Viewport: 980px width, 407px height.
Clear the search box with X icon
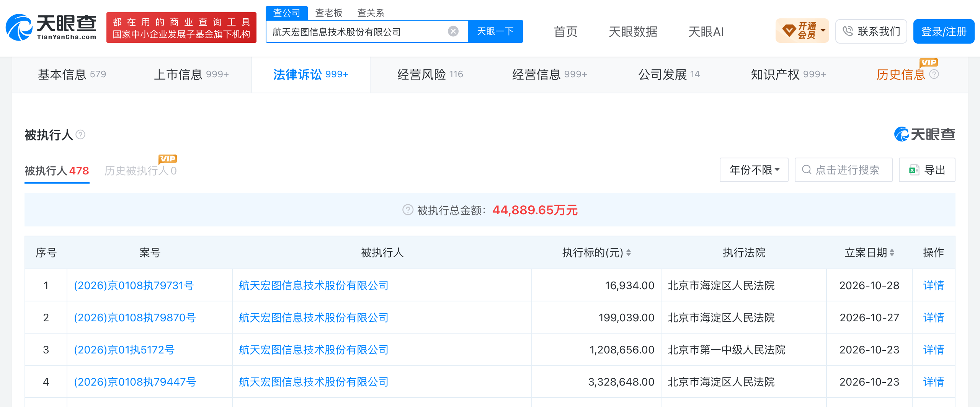pos(453,31)
